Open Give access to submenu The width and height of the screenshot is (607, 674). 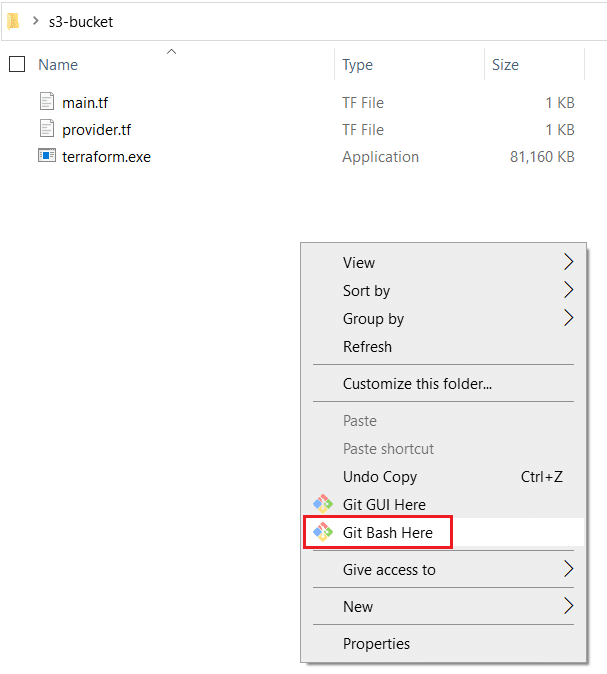coord(443,570)
